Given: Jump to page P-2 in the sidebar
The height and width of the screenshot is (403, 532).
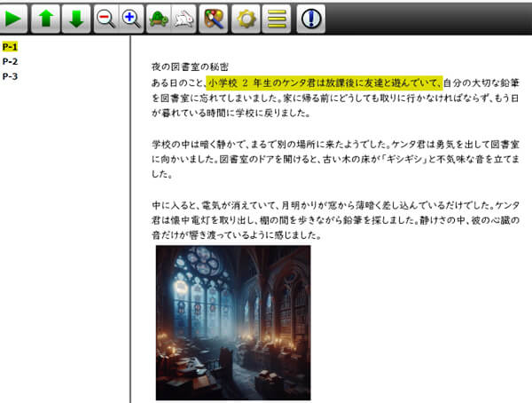Looking at the screenshot, I should pyautogui.click(x=11, y=61).
